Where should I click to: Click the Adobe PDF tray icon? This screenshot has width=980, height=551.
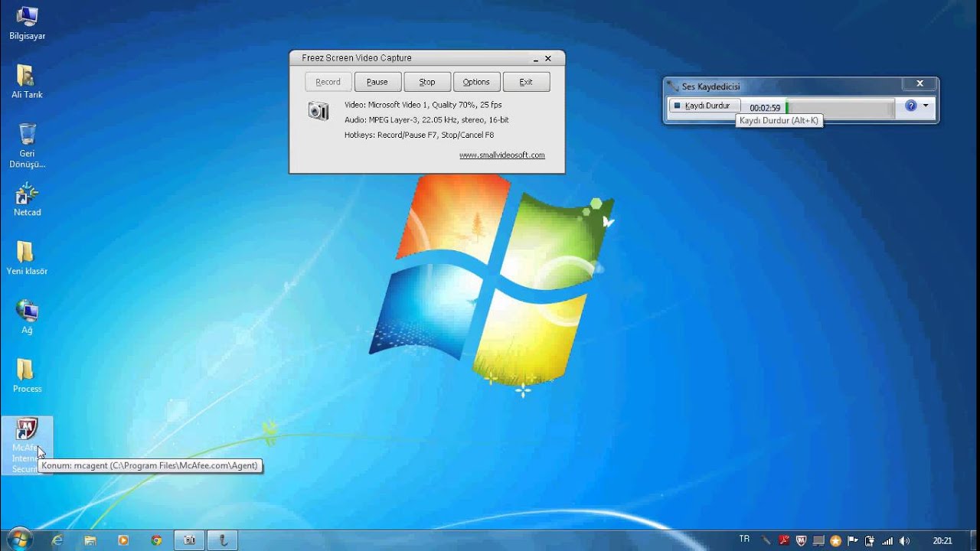[784, 540]
